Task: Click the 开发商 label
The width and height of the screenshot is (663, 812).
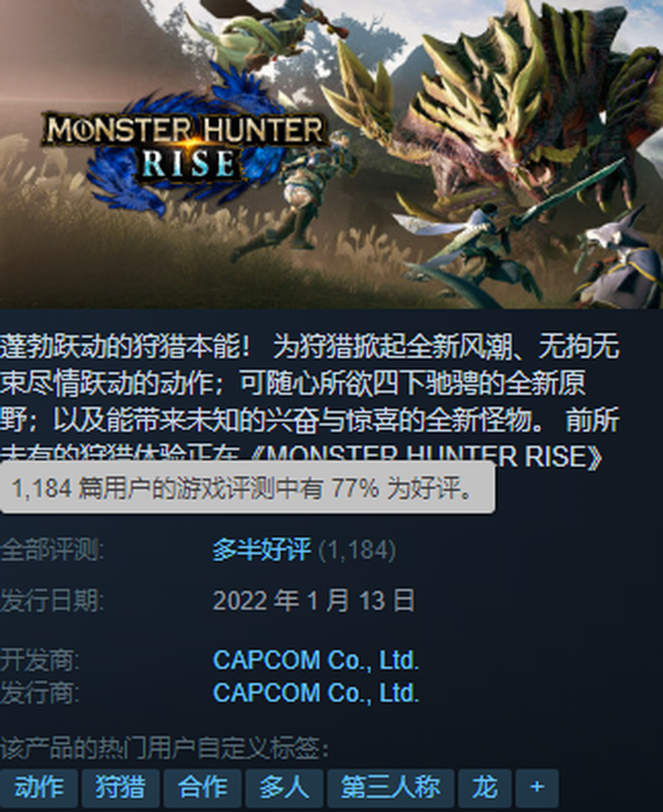Action: (40, 660)
